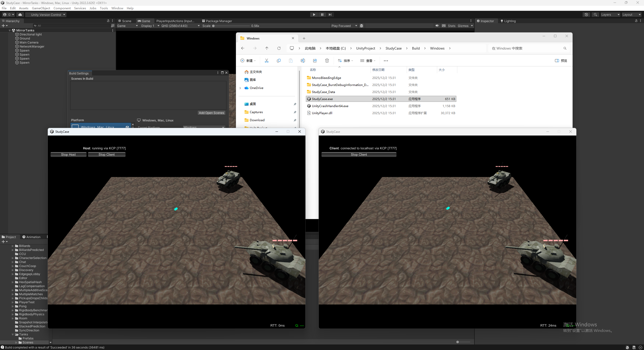Open Unity cloud services icon
Image resolution: width=644 pixels, height=350 pixels.
point(20,15)
